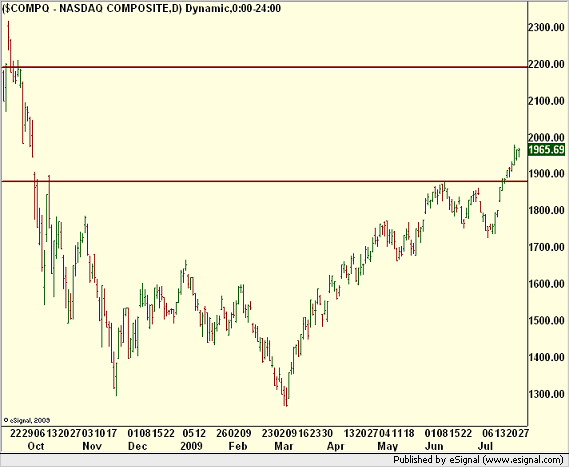This screenshot has height=467, width=569.
Task: Click the Feb month label on time axis
Action: [x=238, y=446]
